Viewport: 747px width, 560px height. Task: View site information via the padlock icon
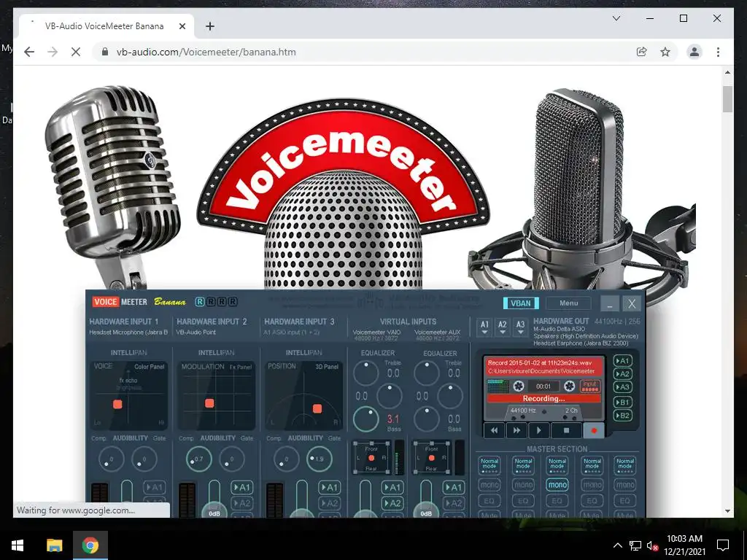pos(105,52)
